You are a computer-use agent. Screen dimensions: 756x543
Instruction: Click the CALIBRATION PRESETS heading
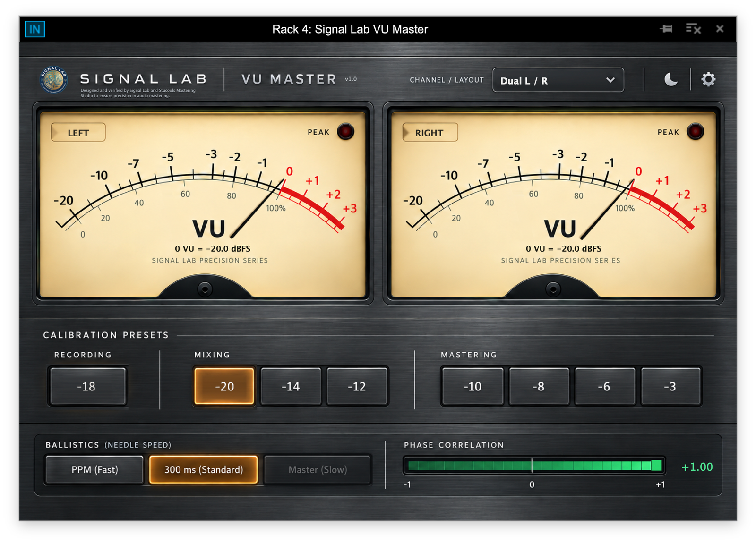coord(106,335)
